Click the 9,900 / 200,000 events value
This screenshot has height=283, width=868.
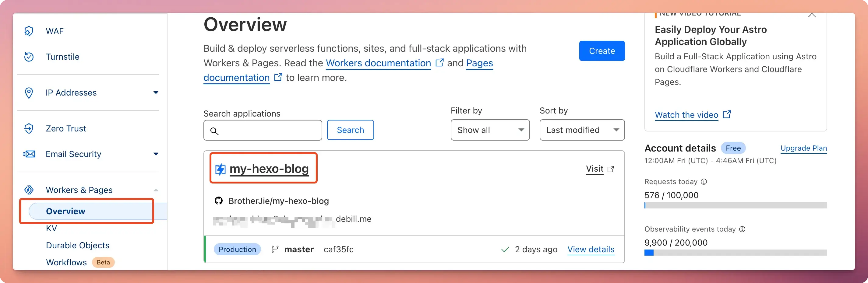pos(676,243)
